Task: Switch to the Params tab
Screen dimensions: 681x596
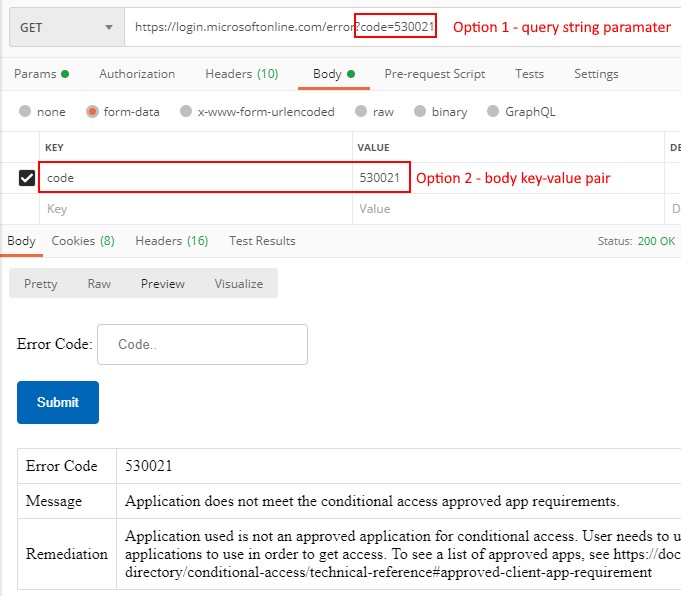Action: coord(41,74)
